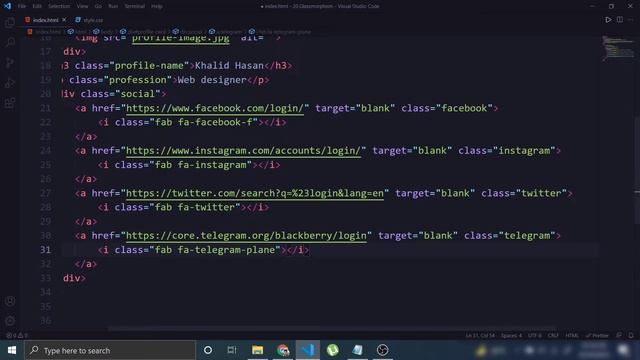Open the notifications bell in status bar

click(631, 336)
